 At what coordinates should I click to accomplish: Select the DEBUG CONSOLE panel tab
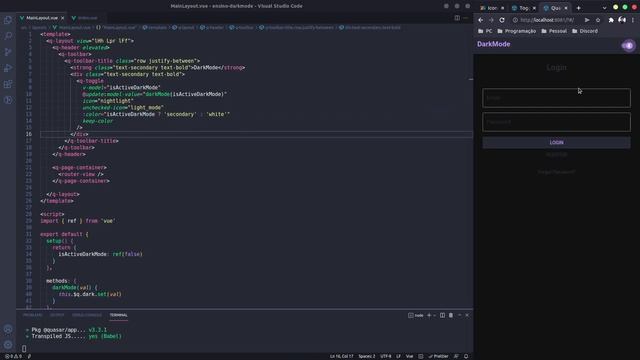(x=87, y=315)
